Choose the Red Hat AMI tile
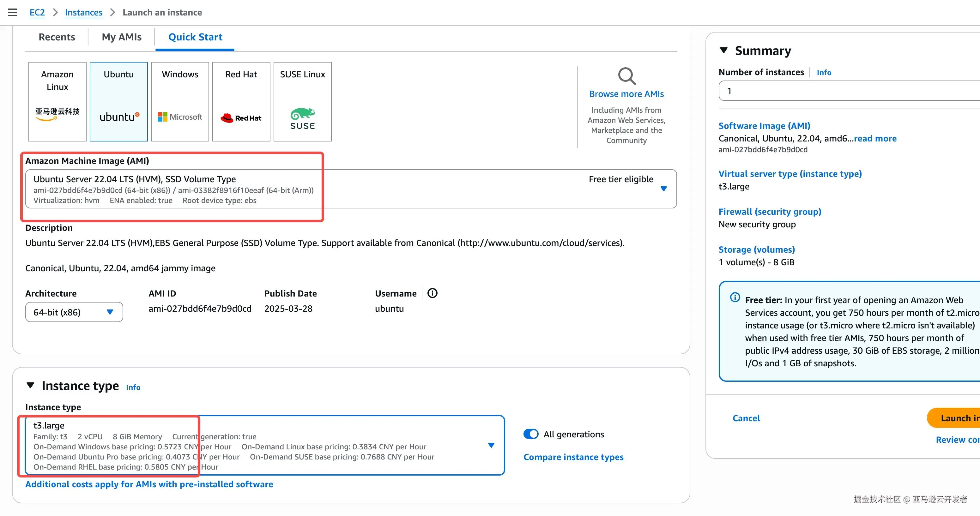The image size is (980, 516). coord(241,102)
